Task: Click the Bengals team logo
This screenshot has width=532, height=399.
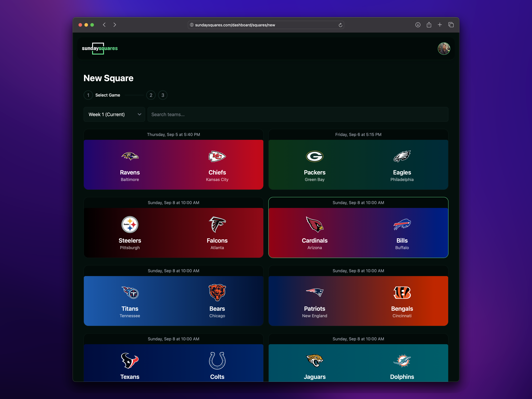Action: point(402,293)
